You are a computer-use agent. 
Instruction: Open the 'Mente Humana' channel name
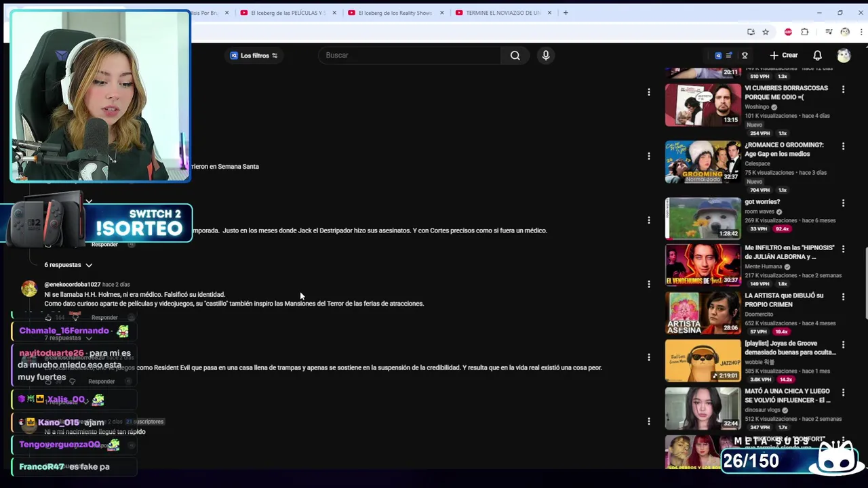click(x=764, y=266)
